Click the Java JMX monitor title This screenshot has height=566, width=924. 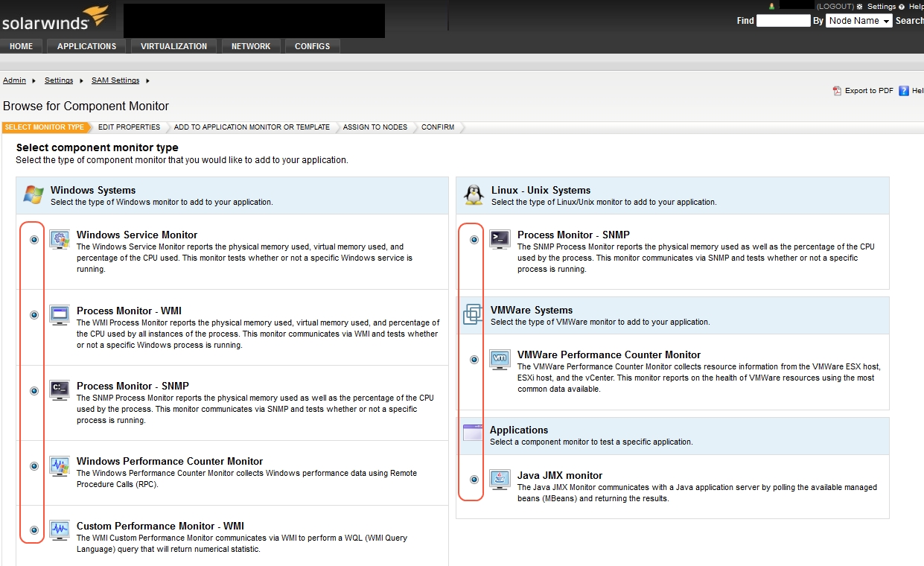click(x=560, y=475)
